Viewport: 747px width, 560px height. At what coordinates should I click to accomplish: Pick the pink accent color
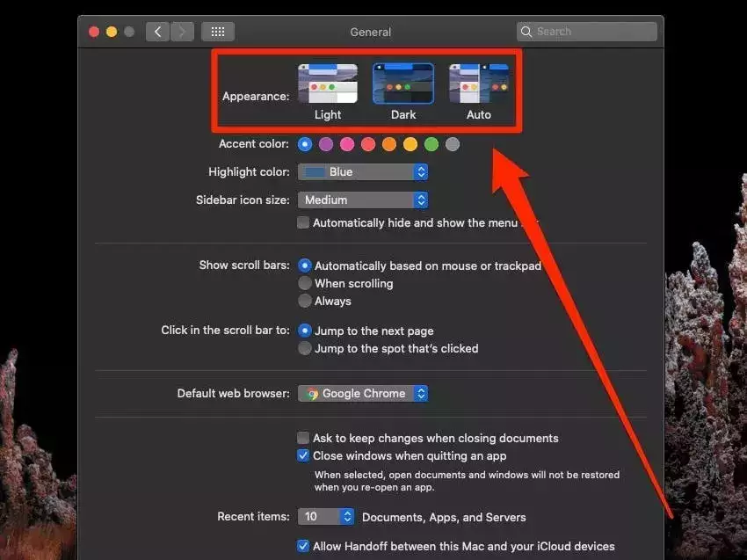point(347,144)
